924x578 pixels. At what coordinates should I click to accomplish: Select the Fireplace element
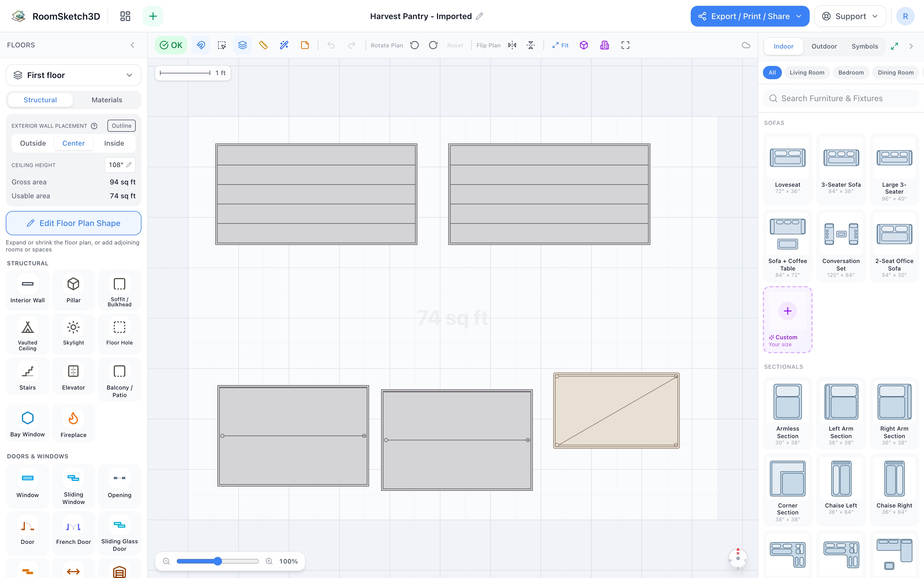pyautogui.click(x=73, y=424)
